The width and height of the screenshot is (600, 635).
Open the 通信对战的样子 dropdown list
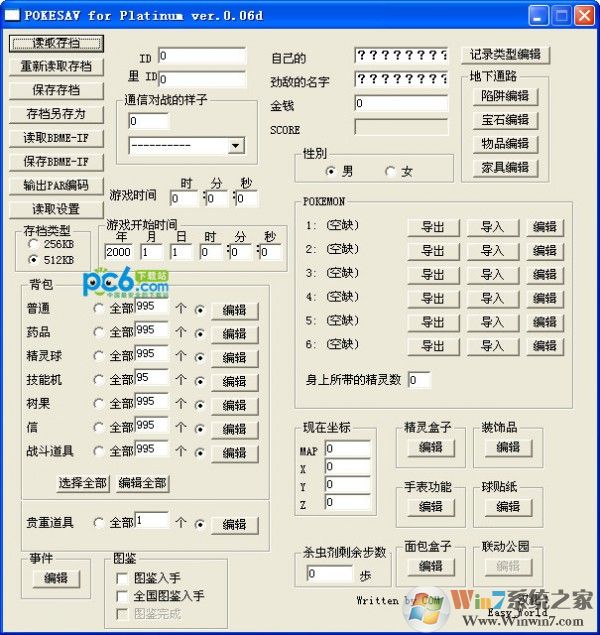[x=236, y=145]
